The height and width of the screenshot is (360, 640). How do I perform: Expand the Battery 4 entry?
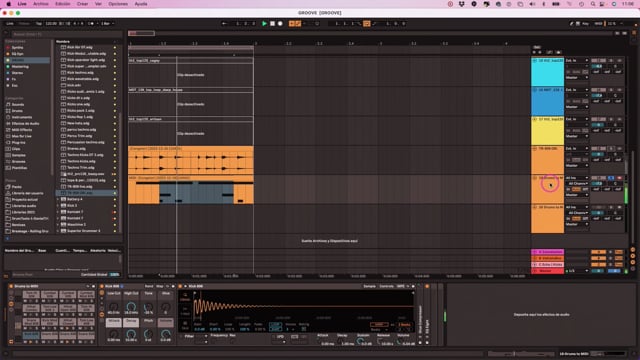click(x=58, y=199)
